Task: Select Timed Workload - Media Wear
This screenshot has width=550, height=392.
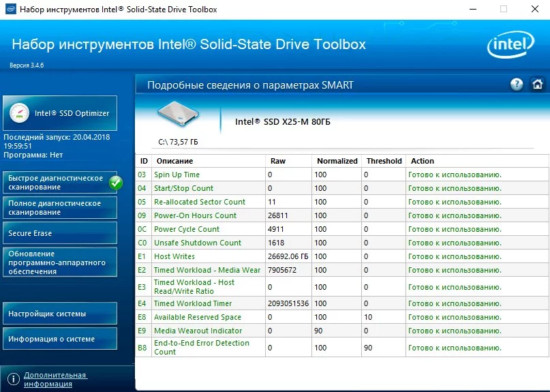Action: [x=207, y=270]
